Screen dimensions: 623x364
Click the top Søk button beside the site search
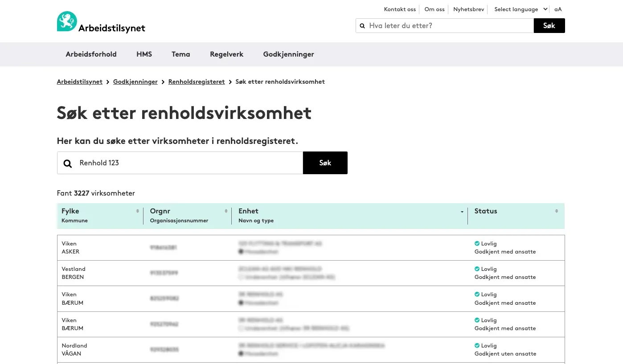(x=549, y=26)
